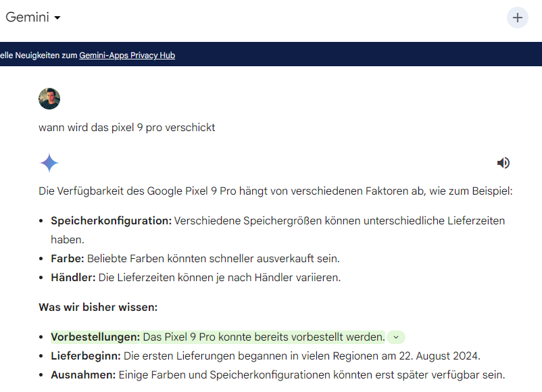This screenshot has width=542, height=392.
Task: Click the user profile avatar
Action: 49,99
